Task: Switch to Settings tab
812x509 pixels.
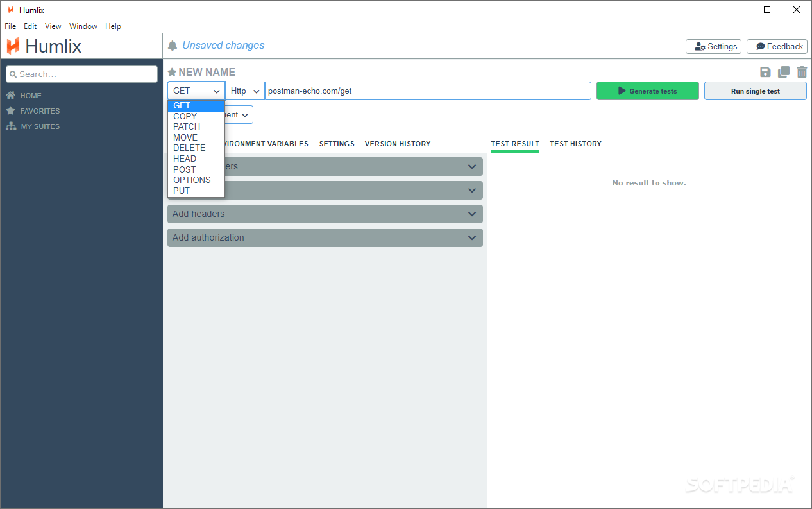Action: coord(337,144)
